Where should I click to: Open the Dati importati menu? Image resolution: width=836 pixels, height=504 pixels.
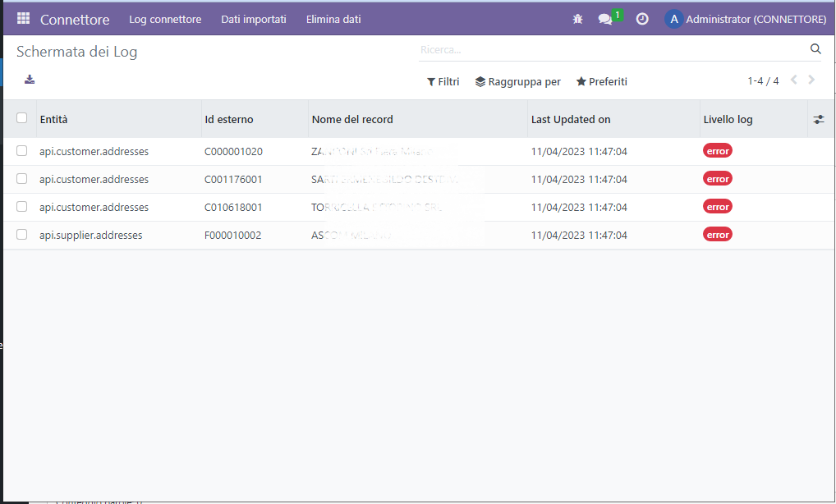pyautogui.click(x=254, y=19)
